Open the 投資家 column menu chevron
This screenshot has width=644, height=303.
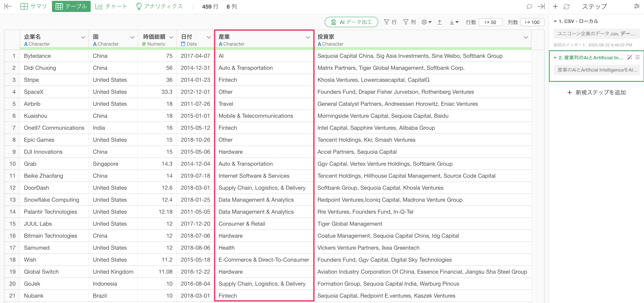tap(526, 37)
